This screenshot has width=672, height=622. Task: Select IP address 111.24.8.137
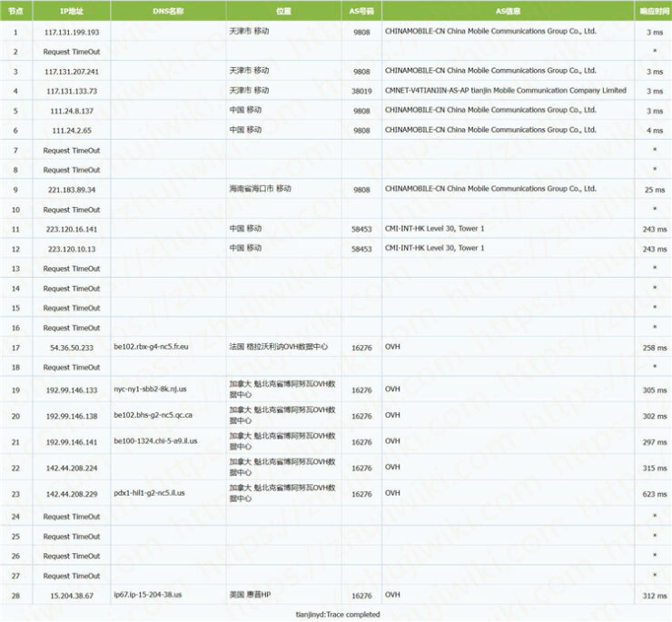(72, 111)
